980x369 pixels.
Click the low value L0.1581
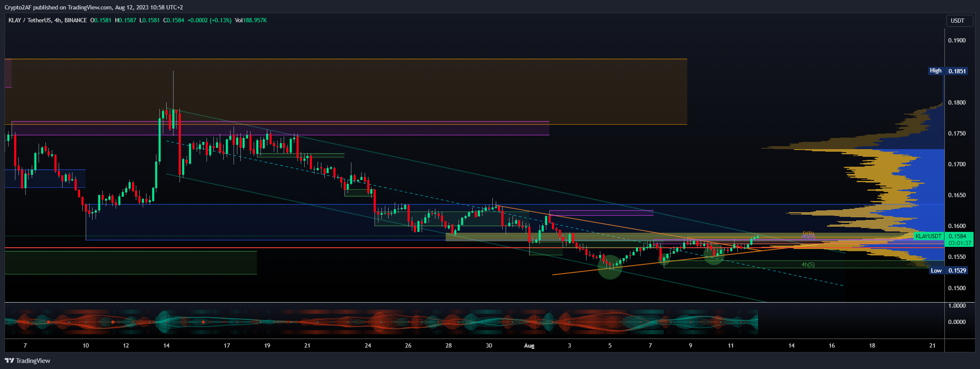click(x=150, y=20)
